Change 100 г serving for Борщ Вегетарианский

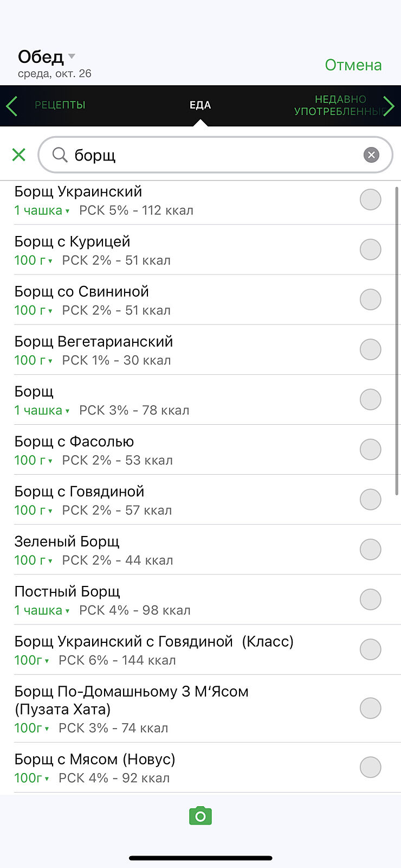(x=33, y=360)
